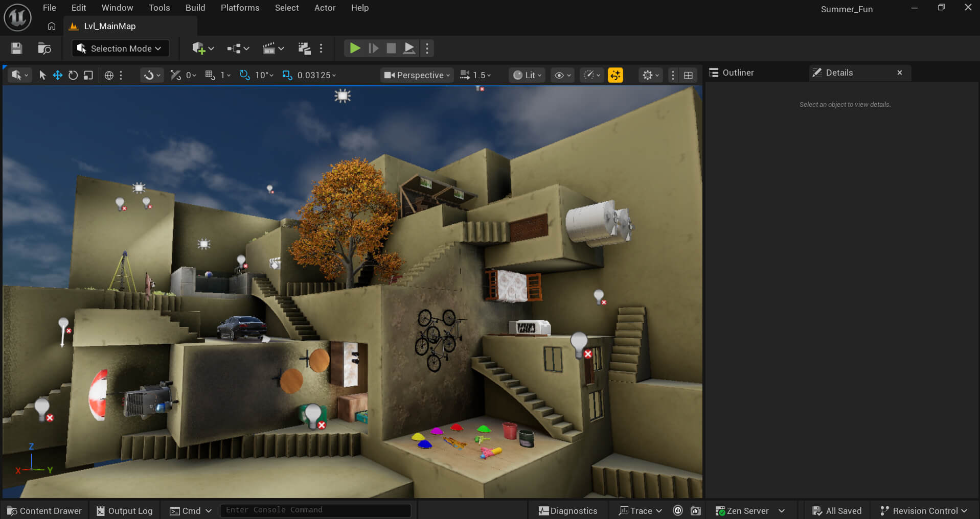The image size is (980, 519).
Task: Activate the Rotate tool
Action: click(73, 75)
